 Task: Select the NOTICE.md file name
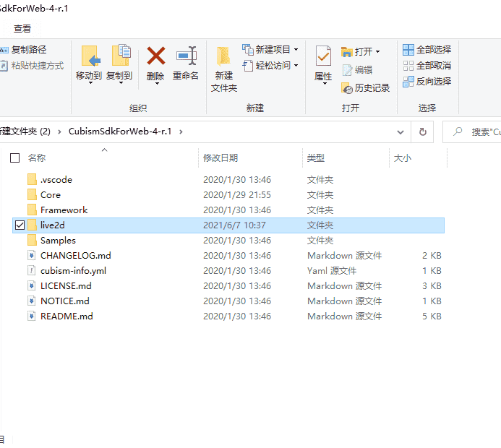pyautogui.click(x=65, y=301)
